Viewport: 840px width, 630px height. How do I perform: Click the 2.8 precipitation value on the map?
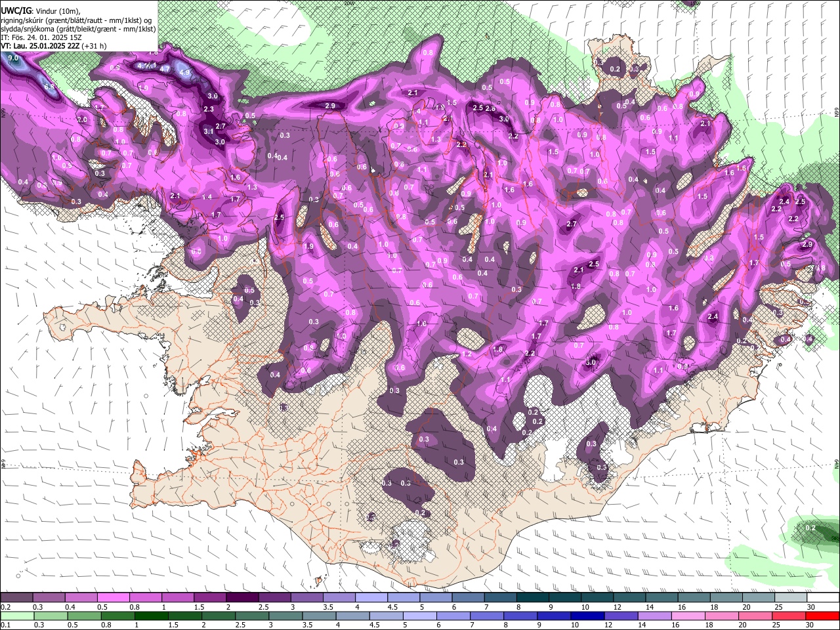coord(490,108)
